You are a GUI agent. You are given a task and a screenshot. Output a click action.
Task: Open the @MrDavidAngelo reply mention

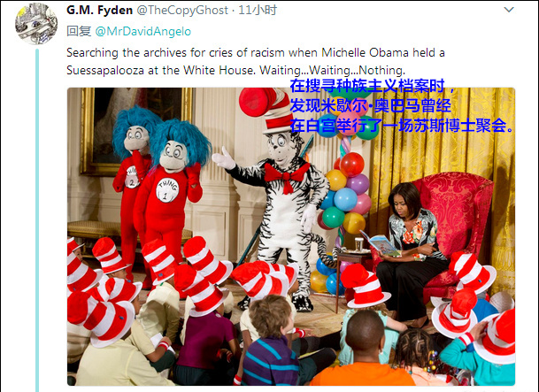143,31
